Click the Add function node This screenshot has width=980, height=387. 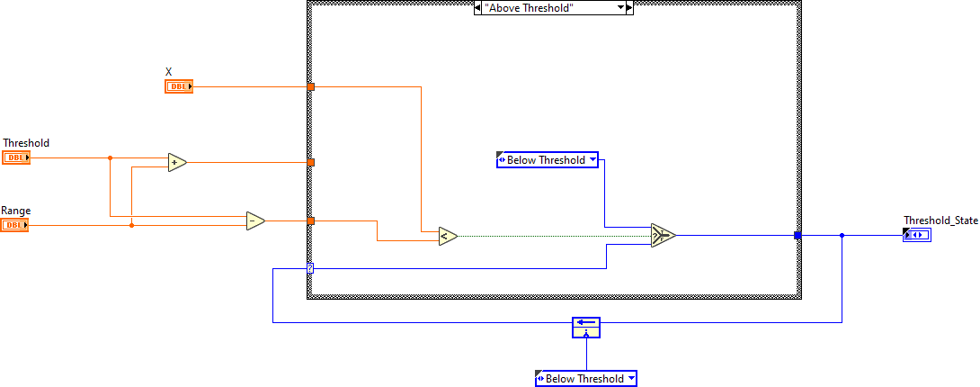[x=177, y=162]
